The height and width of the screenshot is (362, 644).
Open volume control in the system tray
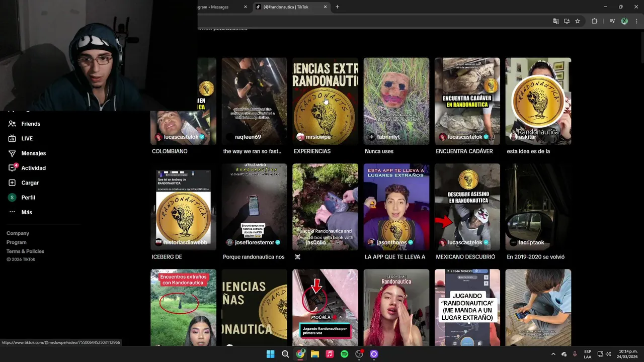click(609, 354)
